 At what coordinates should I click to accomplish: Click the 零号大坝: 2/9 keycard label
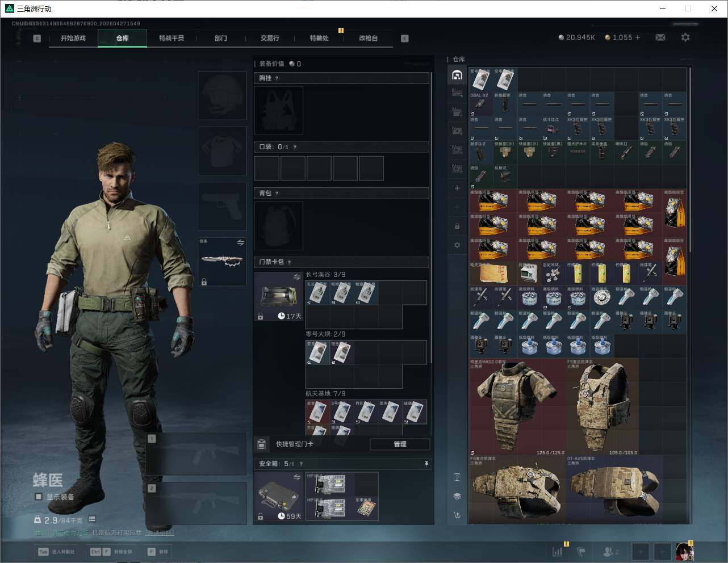click(325, 334)
